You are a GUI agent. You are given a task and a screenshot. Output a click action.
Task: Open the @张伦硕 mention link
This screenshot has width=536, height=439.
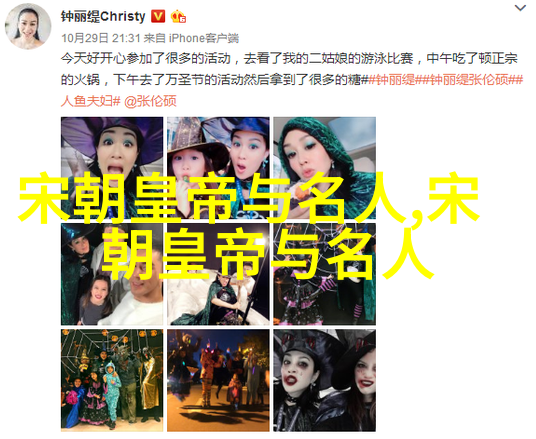[150, 101]
